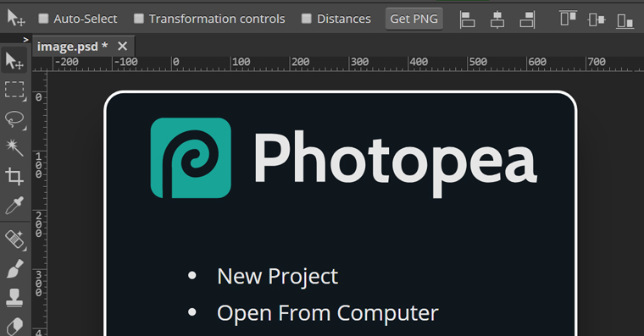The height and width of the screenshot is (336, 644).
Task: Activate the Magic Wand tool
Action: coord(14,148)
